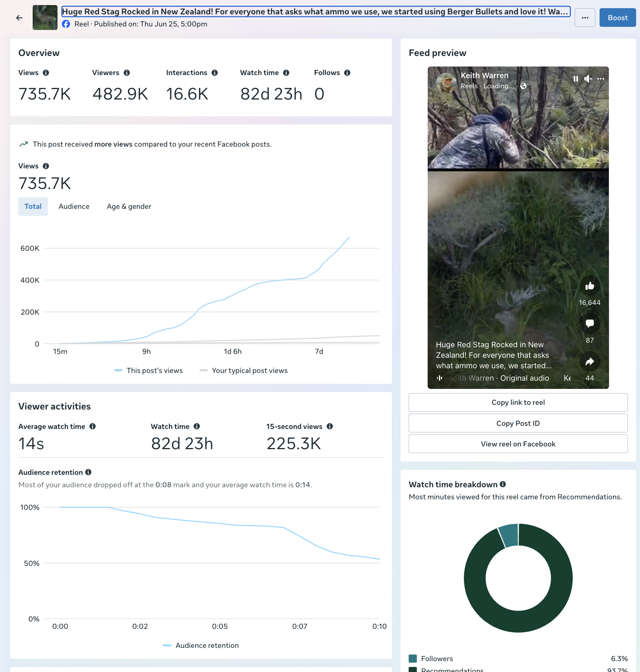
Task: Click Watch time breakdown info icon
Action: pyautogui.click(x=503, y=484)
